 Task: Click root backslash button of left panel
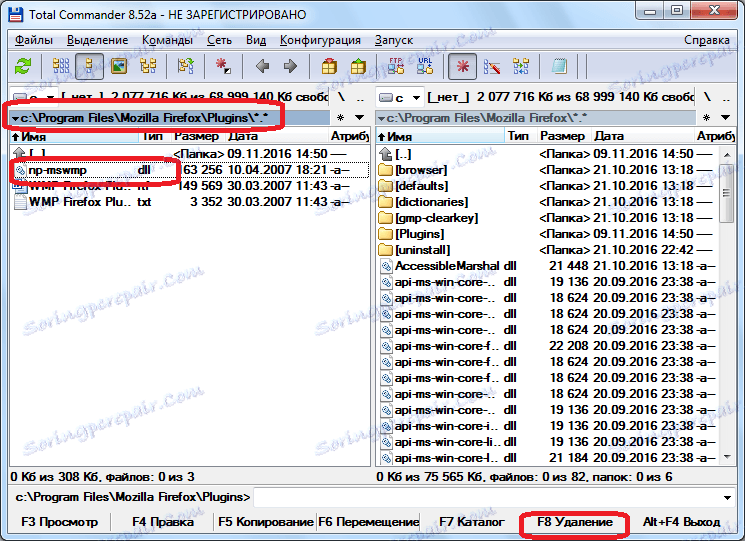point(341,97)
